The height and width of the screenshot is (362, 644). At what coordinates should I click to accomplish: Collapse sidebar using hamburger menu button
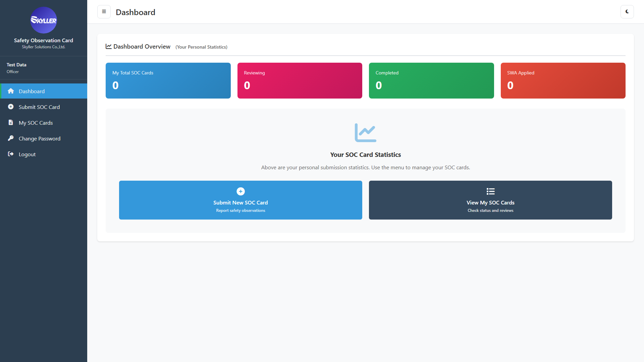(x=104, y=12)
